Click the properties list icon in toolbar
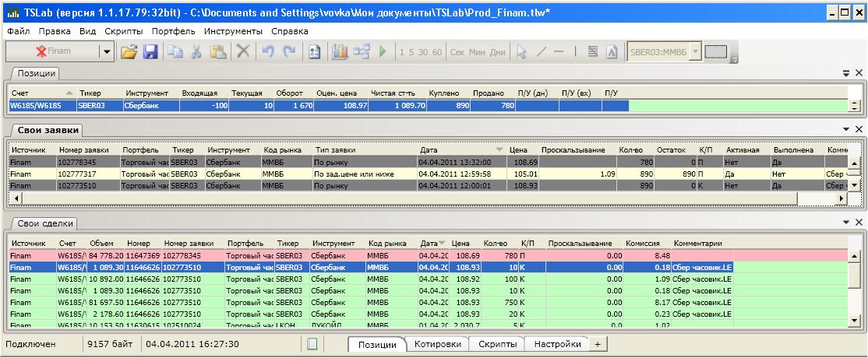 pyautogui.click(x=316, y=51)
